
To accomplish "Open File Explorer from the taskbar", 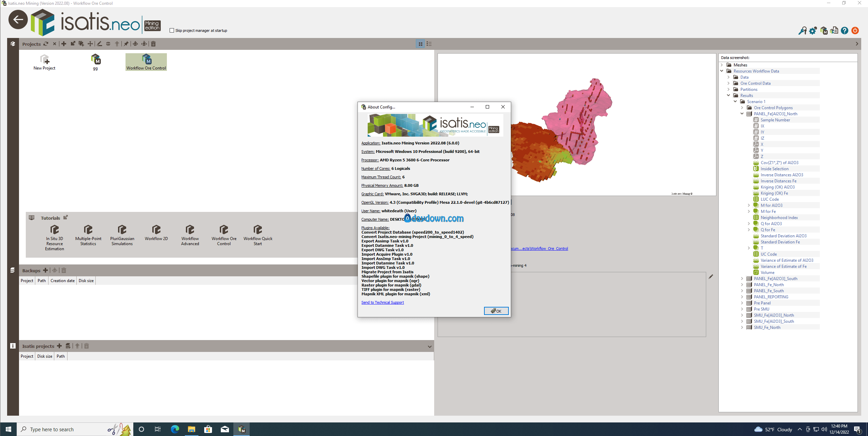I will (x=191, y=429).
